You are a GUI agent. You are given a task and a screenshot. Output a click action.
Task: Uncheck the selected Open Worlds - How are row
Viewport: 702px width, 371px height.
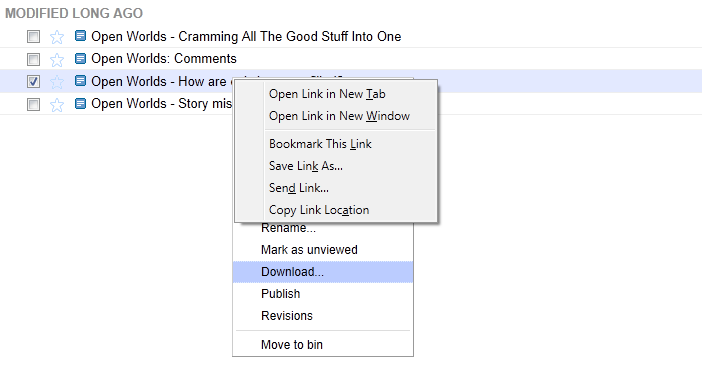pyautogui.click(x=33, y=81)
